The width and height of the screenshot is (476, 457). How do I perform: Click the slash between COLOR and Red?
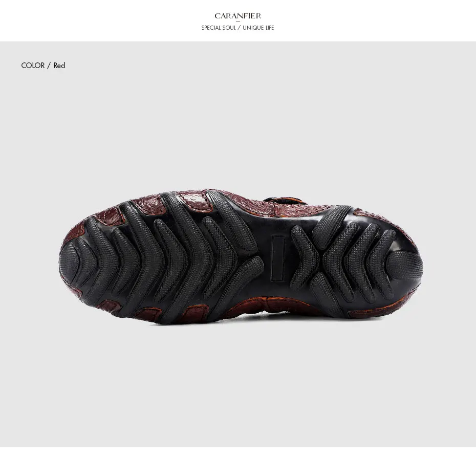click(x=49, y=66)
